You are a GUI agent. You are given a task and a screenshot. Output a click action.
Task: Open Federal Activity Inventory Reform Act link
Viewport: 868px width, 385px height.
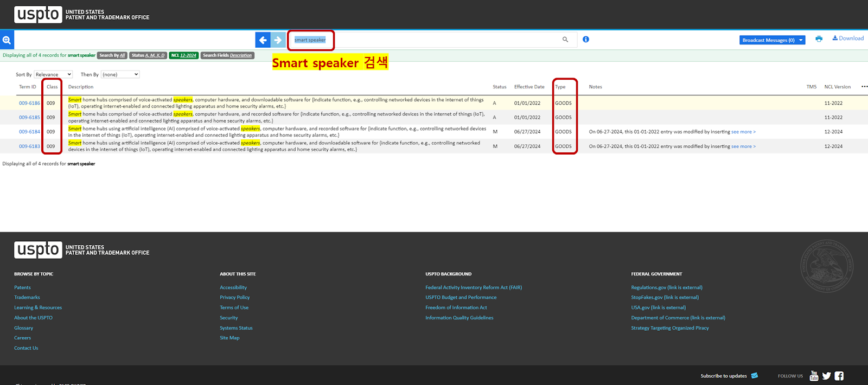pyautogui.click(x=474, y=287)
